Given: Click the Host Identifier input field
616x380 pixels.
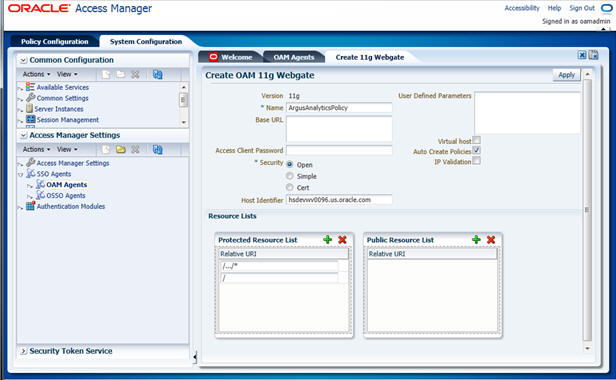Looking at the screenshot, I should point(339,200).
